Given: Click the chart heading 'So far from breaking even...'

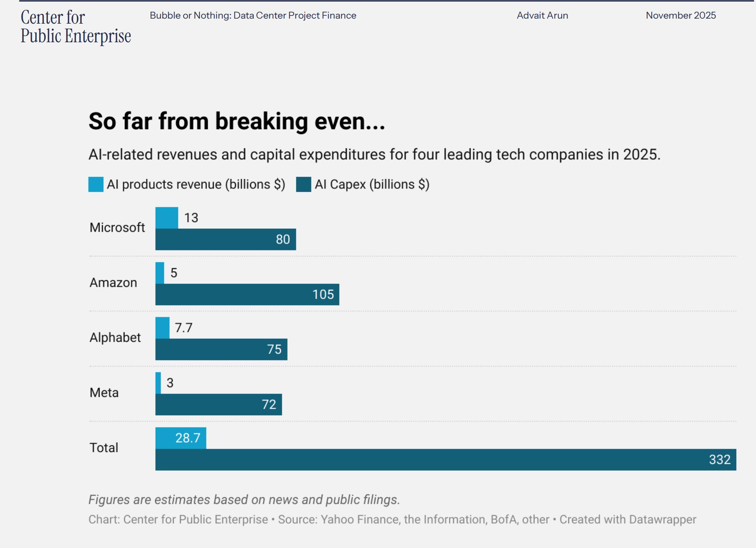Looking at the screenshot, I should (x=237, y=121).
